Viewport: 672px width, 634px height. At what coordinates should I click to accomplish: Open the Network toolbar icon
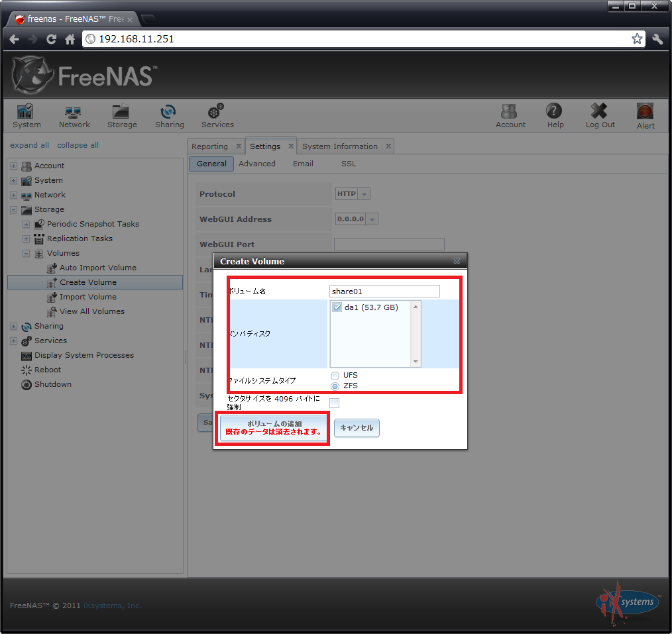click(x=74, y=116)
